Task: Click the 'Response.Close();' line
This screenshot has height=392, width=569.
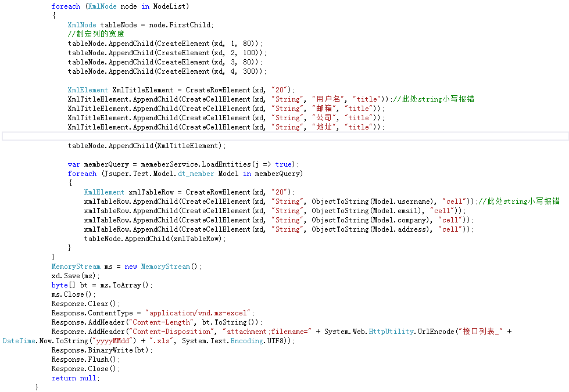Action: (85, 369)
